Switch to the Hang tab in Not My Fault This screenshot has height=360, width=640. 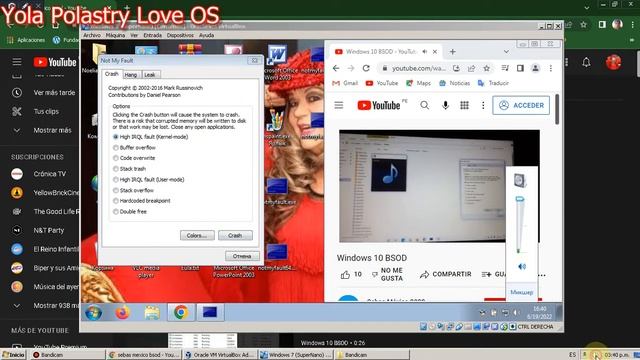coord(131,75)
